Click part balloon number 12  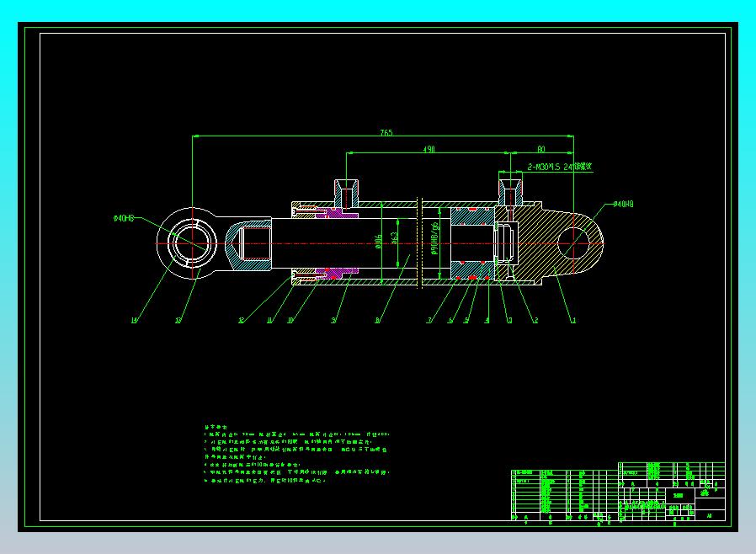(241, 320)
